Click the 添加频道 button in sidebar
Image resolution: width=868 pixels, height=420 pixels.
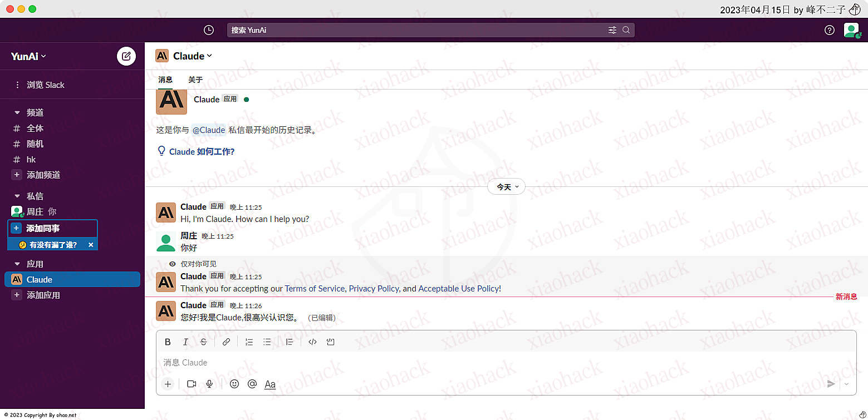pos(43,175)
